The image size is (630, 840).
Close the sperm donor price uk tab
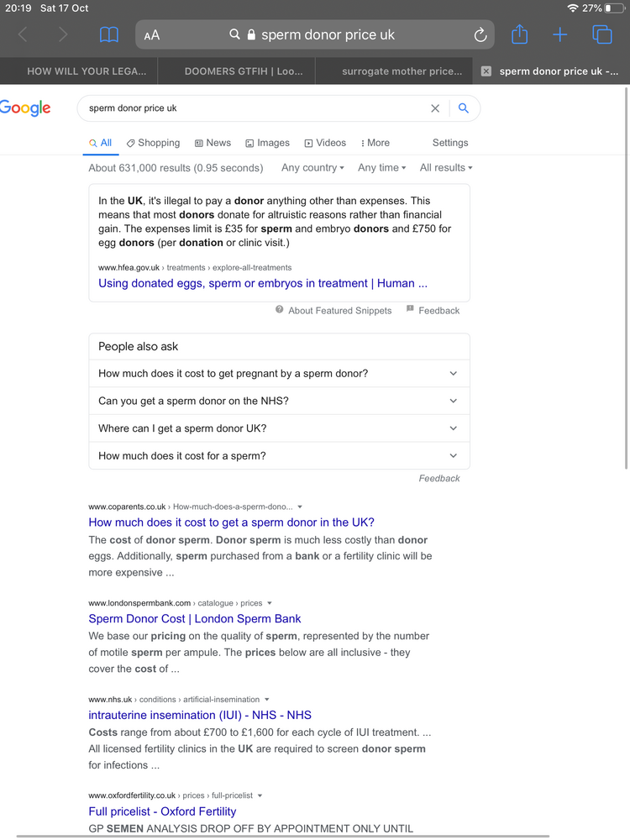pos(486,71)
